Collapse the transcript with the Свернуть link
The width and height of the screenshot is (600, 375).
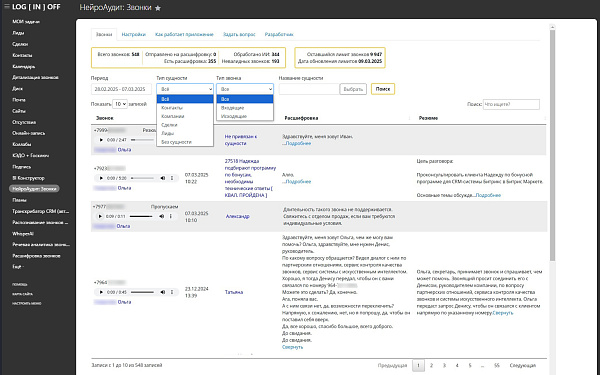point(292,347)
